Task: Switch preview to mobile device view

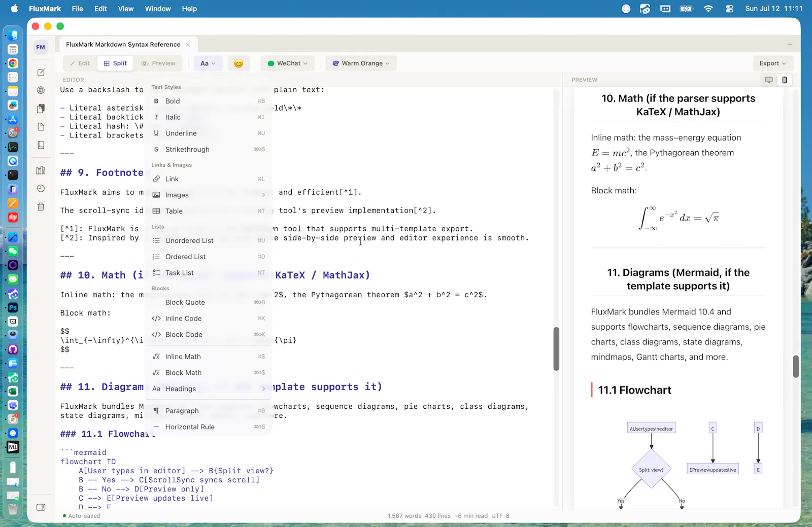Action: pyautogui.click(x=785, y=80)
